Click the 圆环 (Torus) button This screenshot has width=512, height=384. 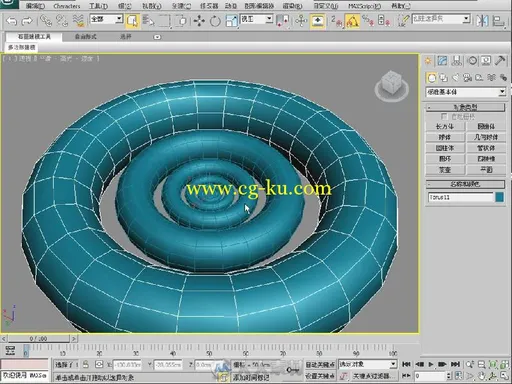point(445,159)
